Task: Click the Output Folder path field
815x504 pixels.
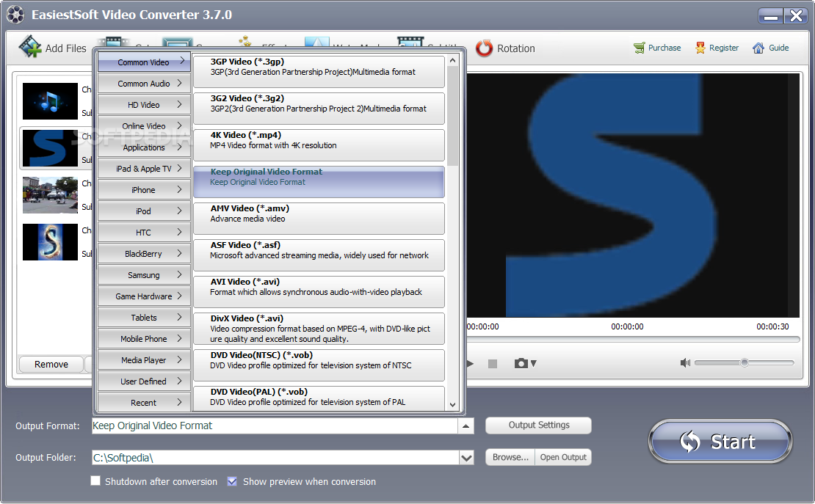Action: point(275,458)
